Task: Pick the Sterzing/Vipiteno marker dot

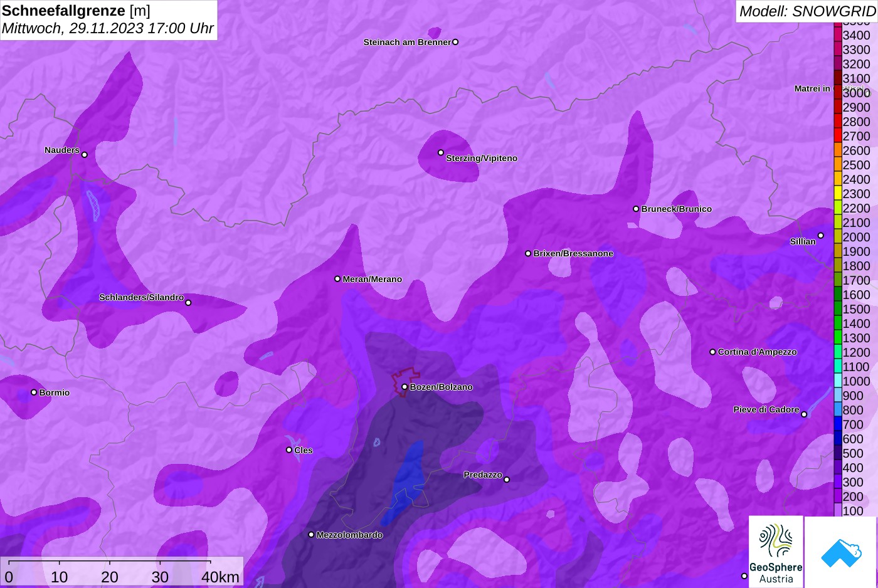Action: click(x=441, y=152)
